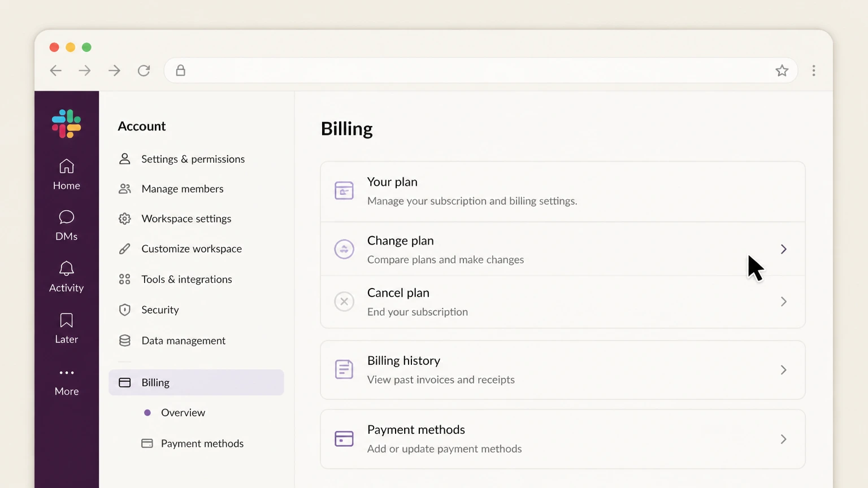Click "Compare plans and make changes" text
This screenshot has height=488, width=868.
445,260
